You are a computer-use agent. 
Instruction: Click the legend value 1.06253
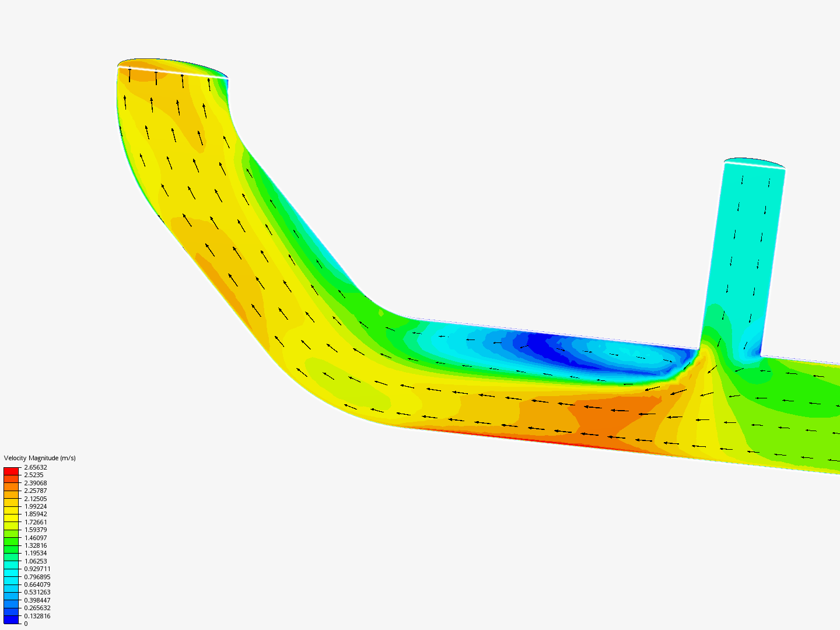click(x=36, y=561)
